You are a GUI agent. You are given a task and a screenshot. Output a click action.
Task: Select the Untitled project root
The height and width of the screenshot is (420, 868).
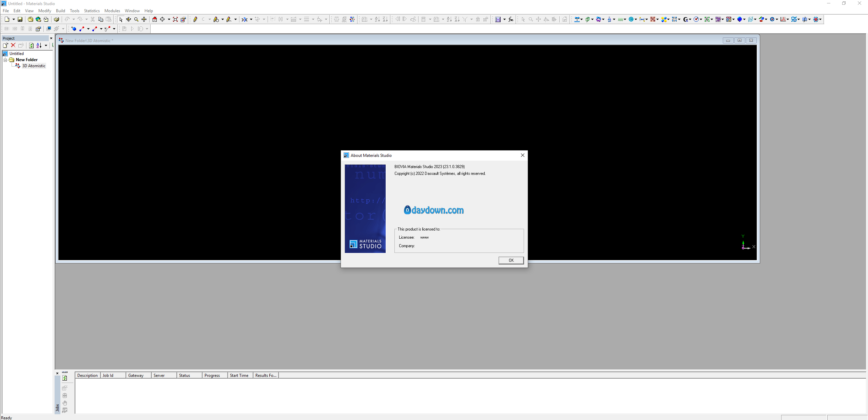[17, 54]
